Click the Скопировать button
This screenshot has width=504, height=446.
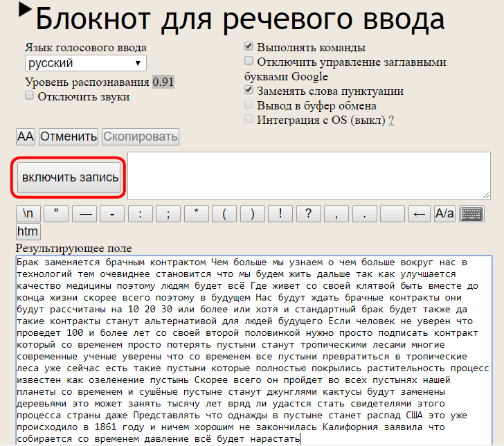141,136
